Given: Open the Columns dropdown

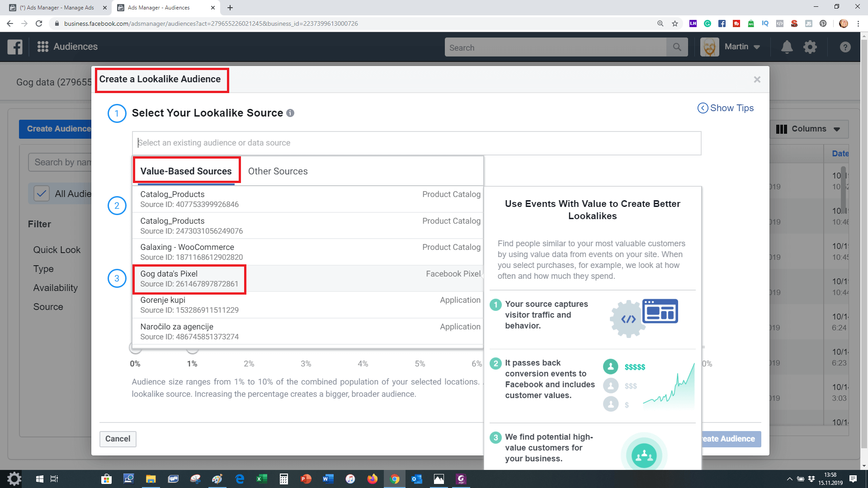Looking at the screenshot, I should tap(808, 129).
